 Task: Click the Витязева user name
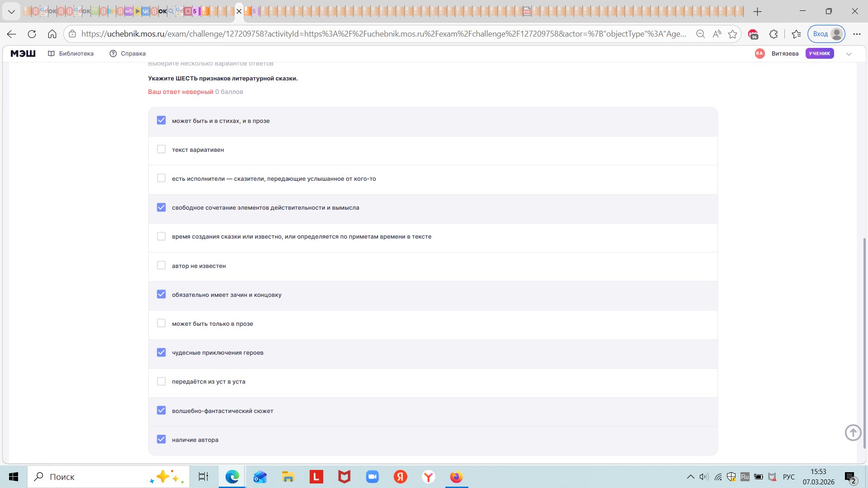point(785,53)
